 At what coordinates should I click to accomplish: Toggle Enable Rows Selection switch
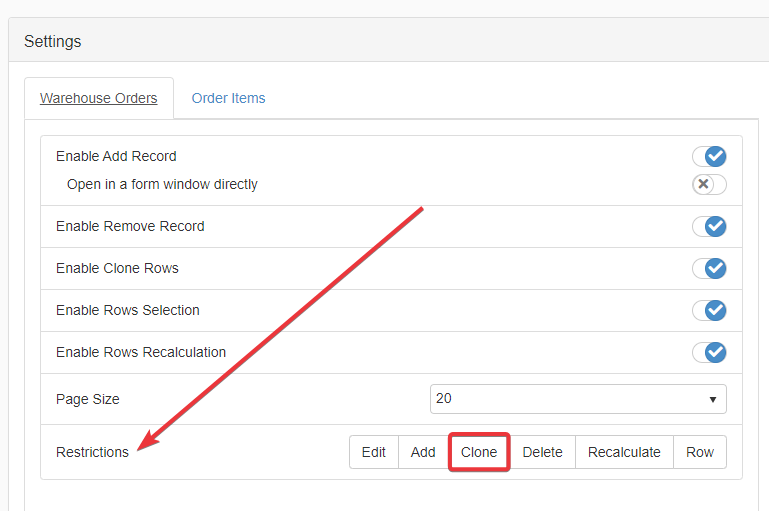709,310
